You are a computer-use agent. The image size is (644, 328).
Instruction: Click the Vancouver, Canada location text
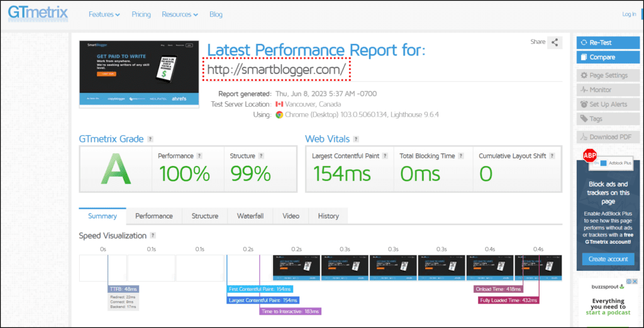313,104
